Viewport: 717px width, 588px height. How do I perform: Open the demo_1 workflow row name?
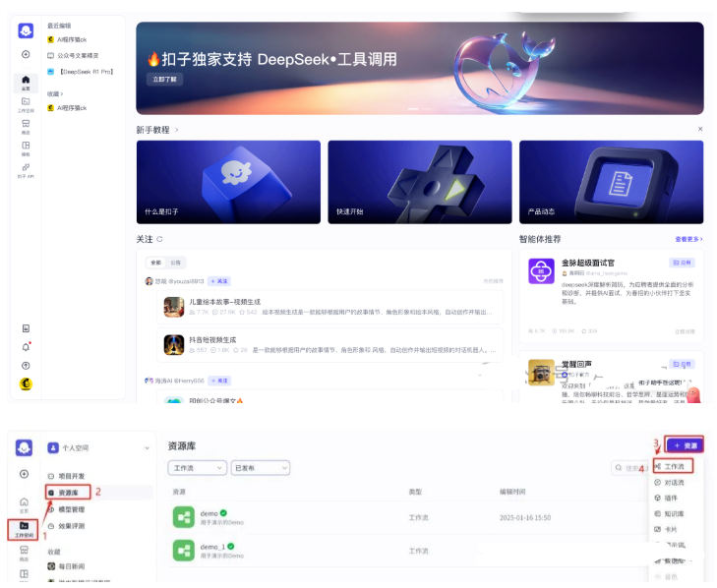pos(212,547)
